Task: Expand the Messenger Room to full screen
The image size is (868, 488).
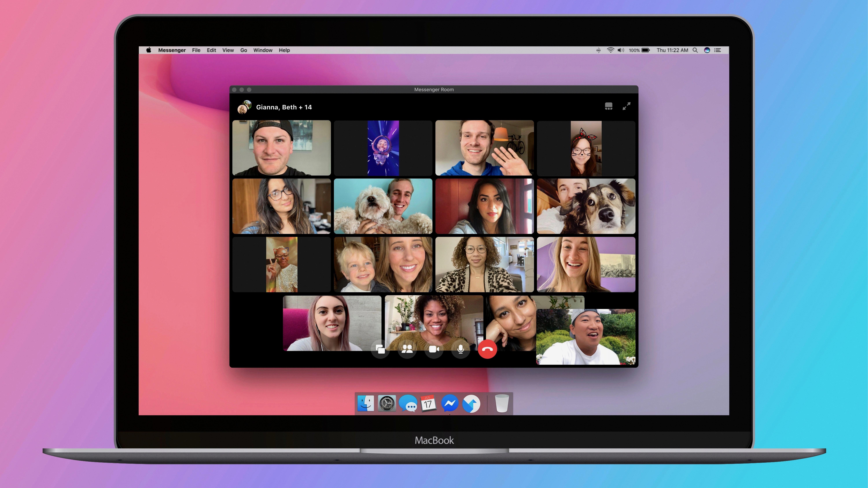Action: point(626,106)
